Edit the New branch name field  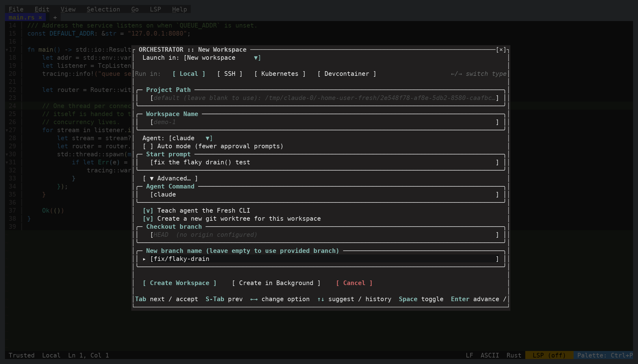324,259
